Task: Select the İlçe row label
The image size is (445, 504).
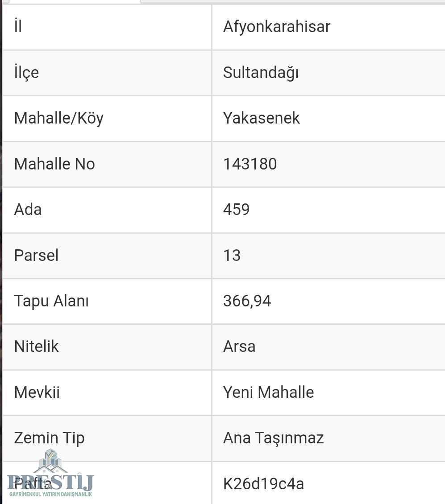Action: (x=26, y=72)
